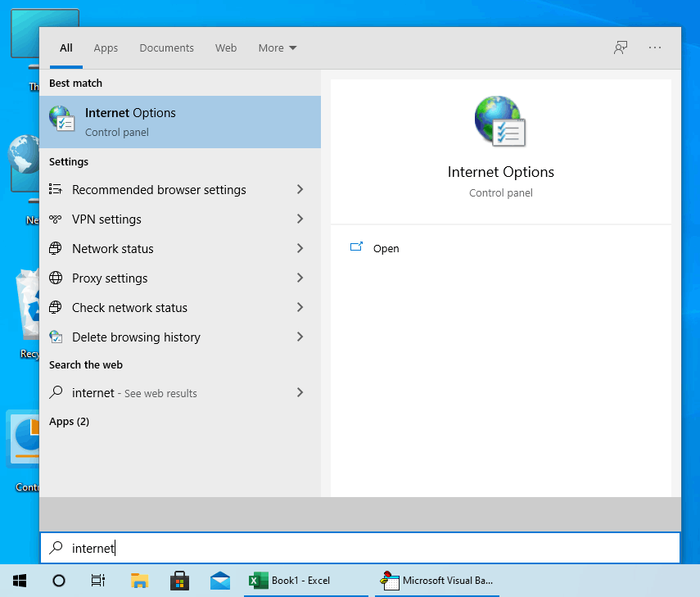Open the More filter dropdown

coord(278,47)
